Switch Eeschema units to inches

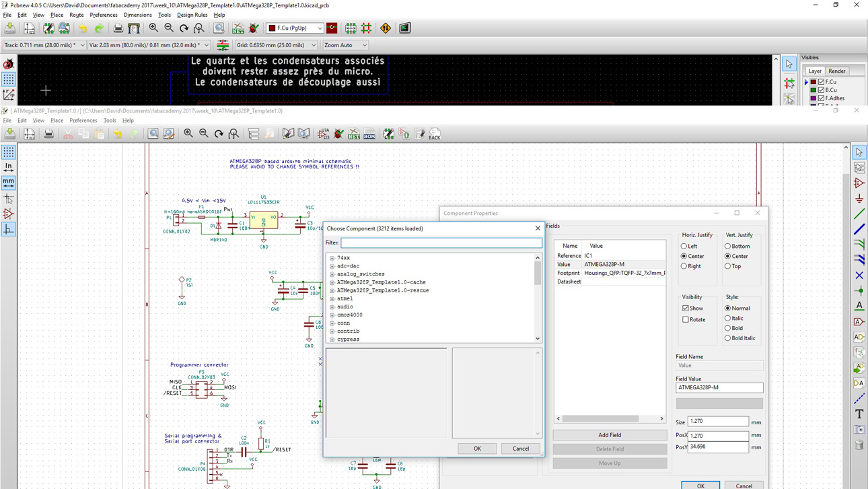pyautogui.click(x=9, y=167)
